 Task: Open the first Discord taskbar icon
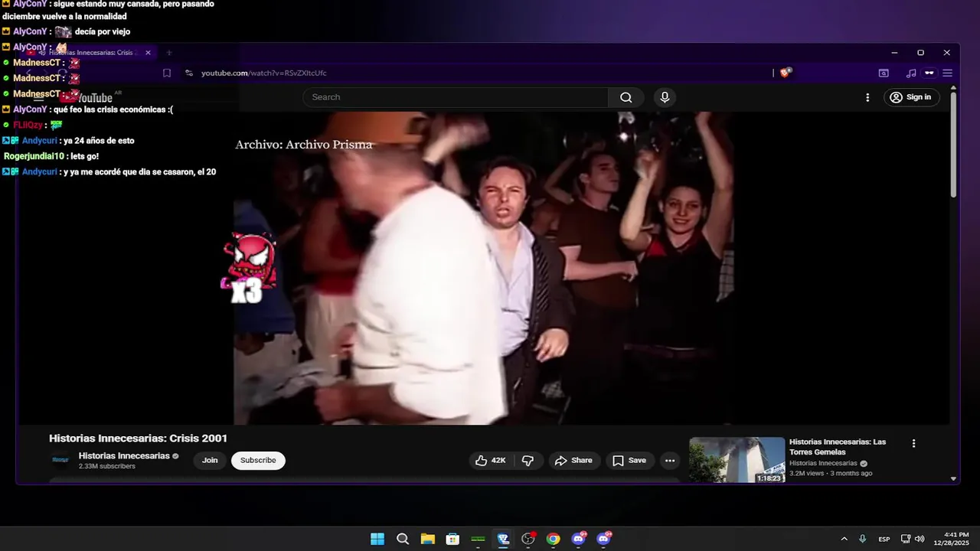pos(579,539)
